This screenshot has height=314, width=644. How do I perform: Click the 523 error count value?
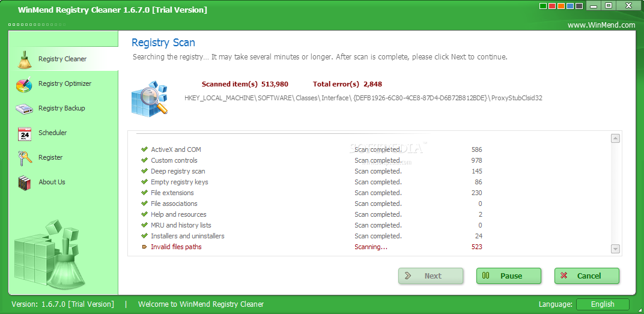pos(477,247)
